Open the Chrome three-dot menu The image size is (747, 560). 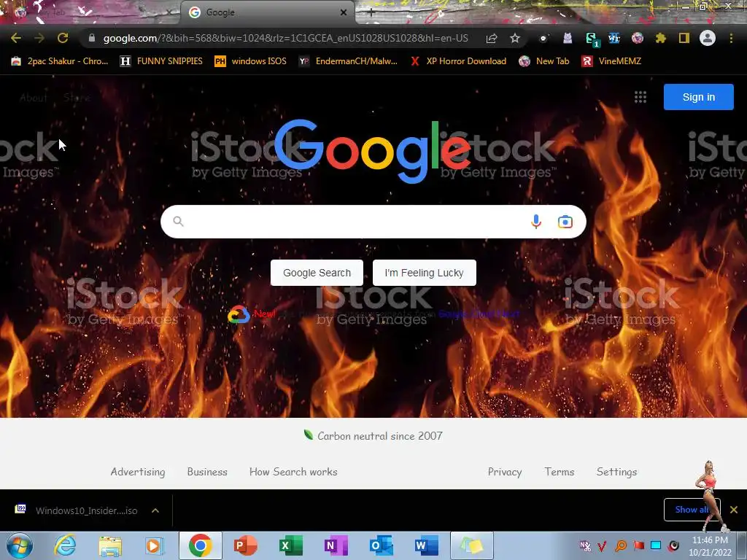coord(731,38)
